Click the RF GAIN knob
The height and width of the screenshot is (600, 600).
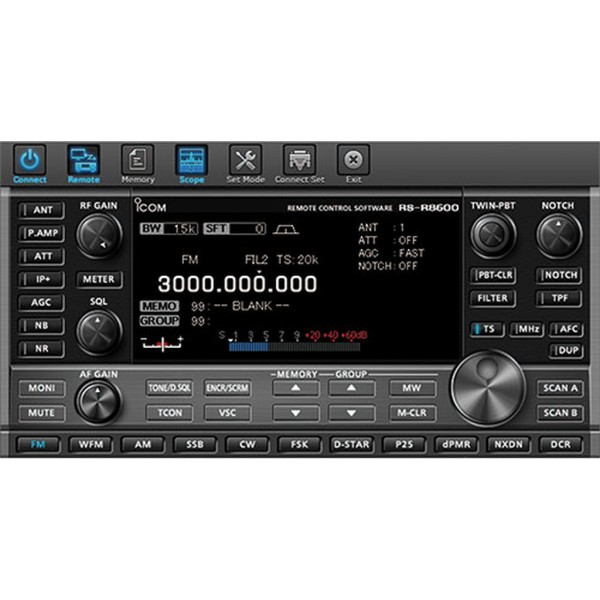click(99, 235)
